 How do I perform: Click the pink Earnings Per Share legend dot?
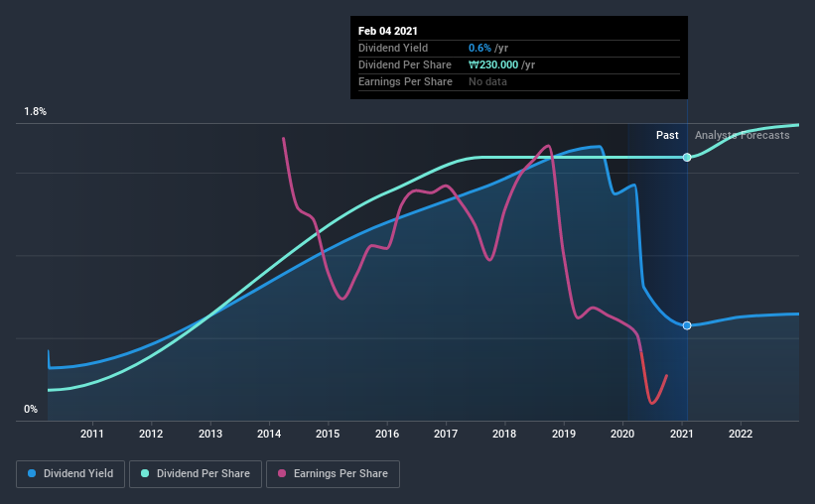pyautogui.click(x=282, y=473)
